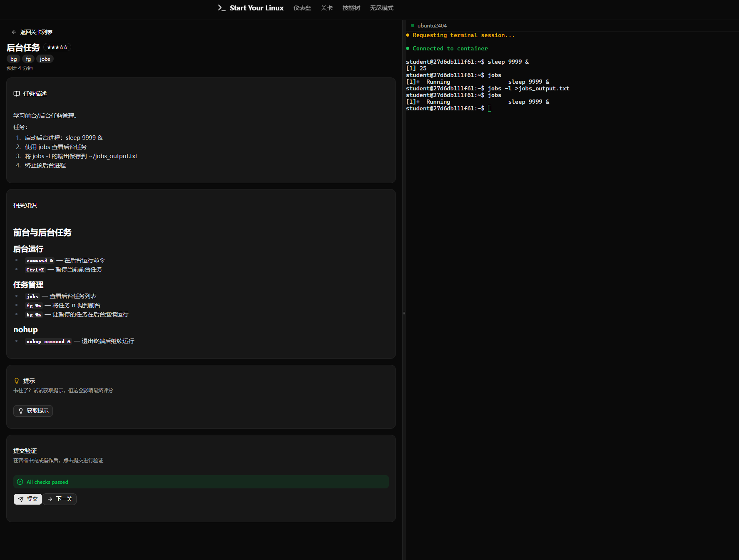Click the 'jobs -l >jobs_output.txt' terminal command

(x=528, y=89)
